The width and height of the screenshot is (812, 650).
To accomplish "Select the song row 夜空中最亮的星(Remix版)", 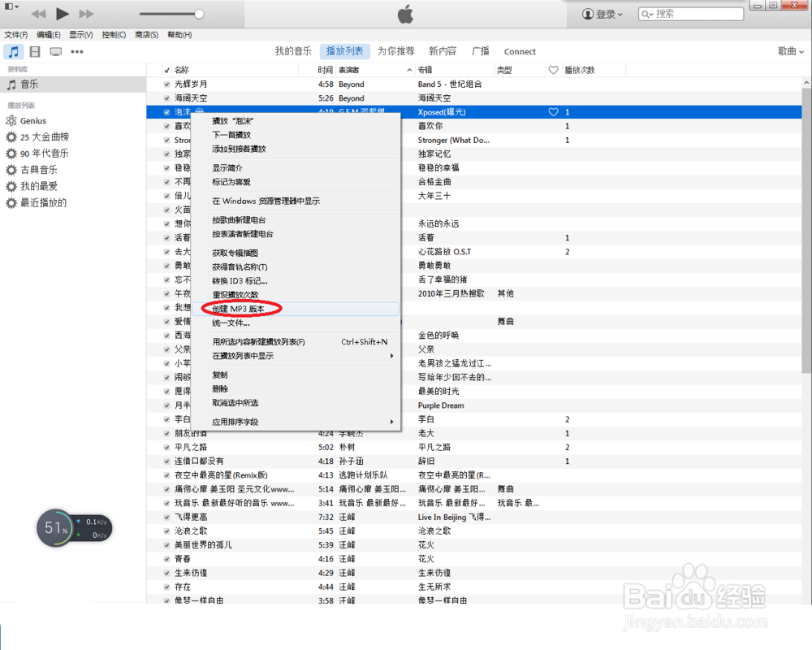I will pos(474,474).
